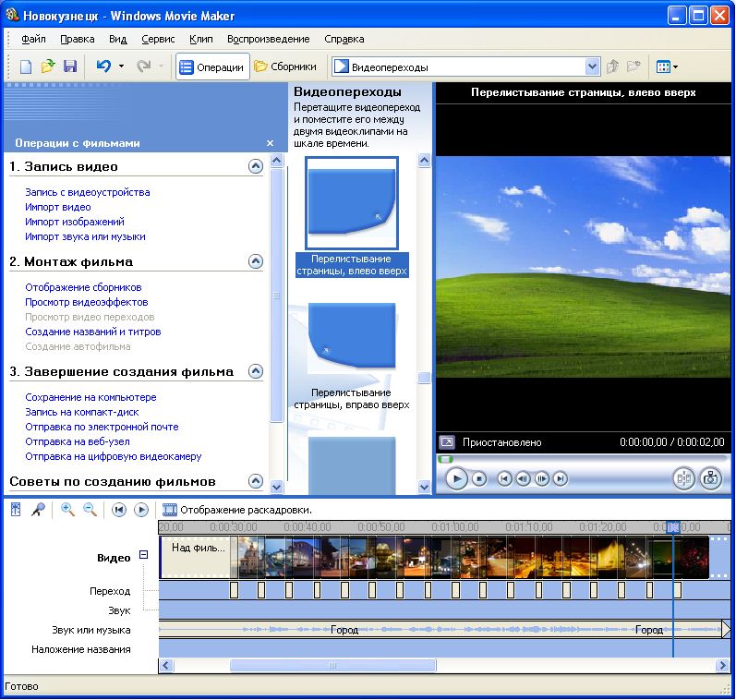Click the Redo arrow icon
This screenshot has width=736, height=700.
tap(144, 66)
